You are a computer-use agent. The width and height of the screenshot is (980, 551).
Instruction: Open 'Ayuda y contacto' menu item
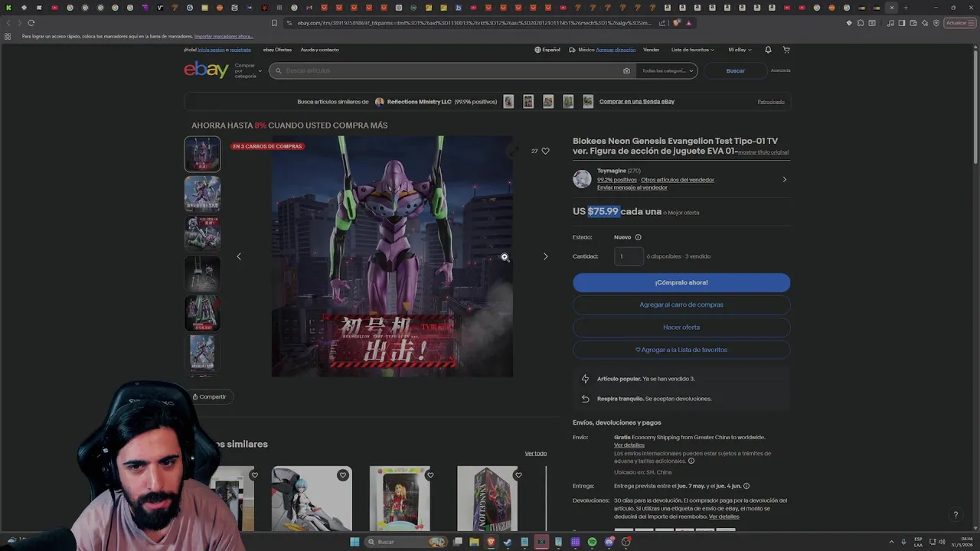tap(319, 50)
